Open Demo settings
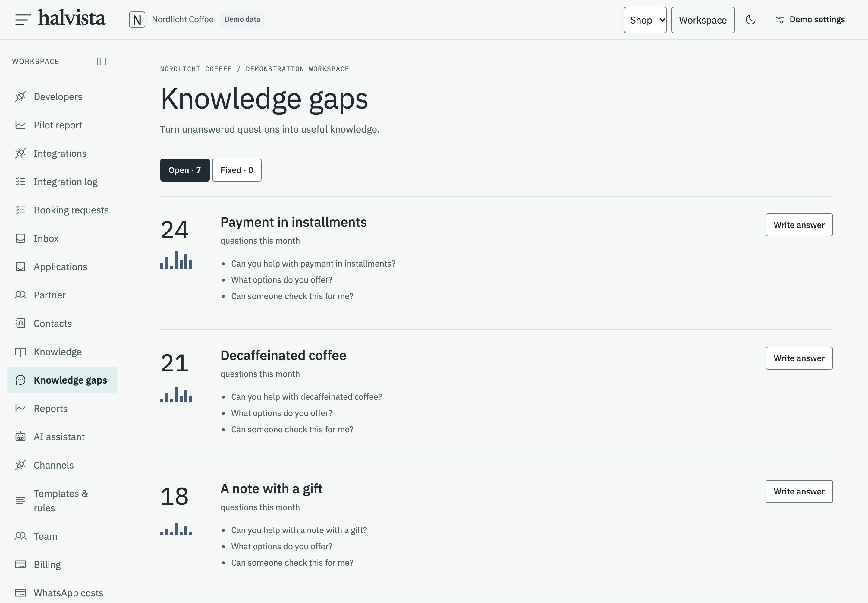Screen dimensions: 868x603 click(x=810, y=20)
